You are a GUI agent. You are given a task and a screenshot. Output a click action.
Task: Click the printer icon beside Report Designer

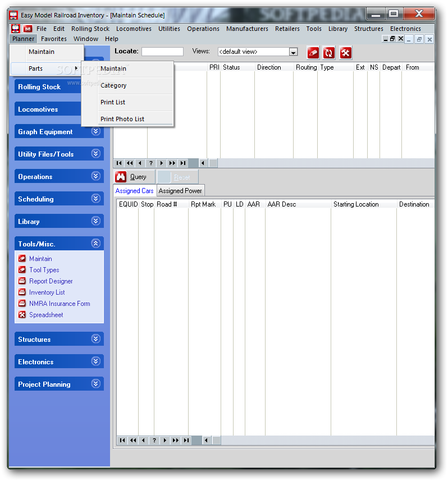(22, 281)
